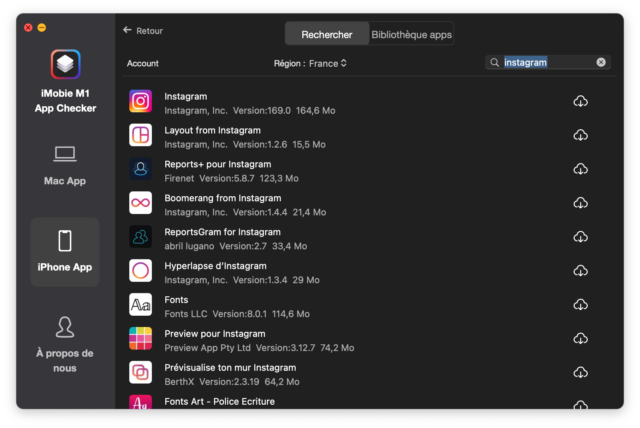This screenshot has width=640, height=428.
Task: Click the Fonts LLC Version:8.0.1 details
Action: [237, 314]
